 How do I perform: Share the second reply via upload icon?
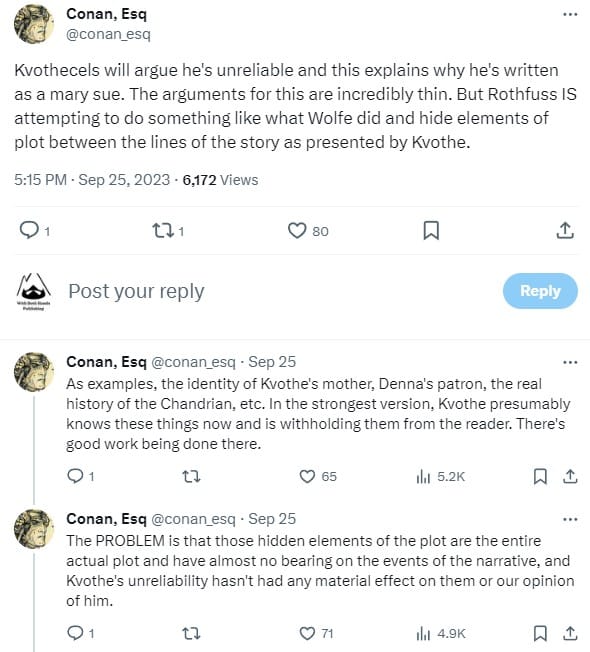tap(570, 633)
